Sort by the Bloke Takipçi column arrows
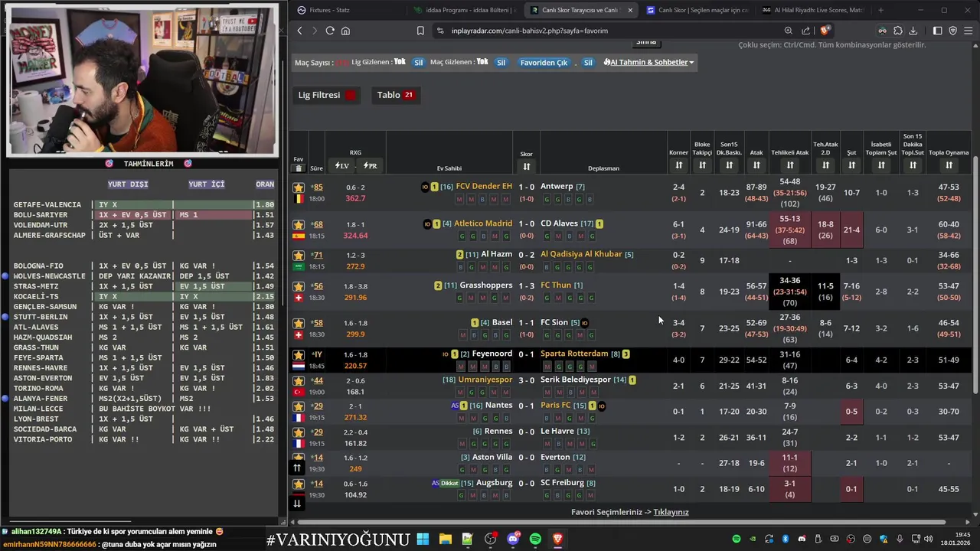This screenshot has height=551, width=980. [x=702, y=165]
